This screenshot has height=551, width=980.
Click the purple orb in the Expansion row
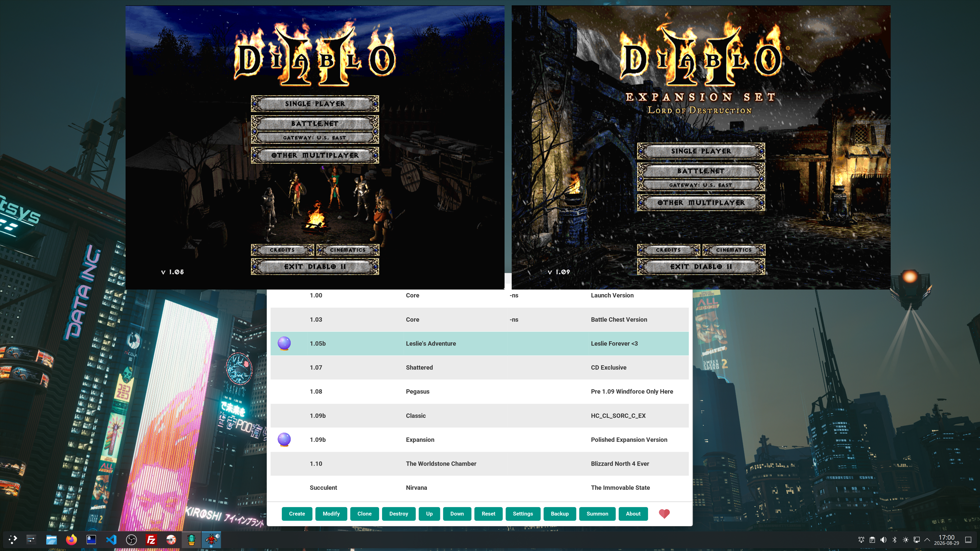click(284, 440)
